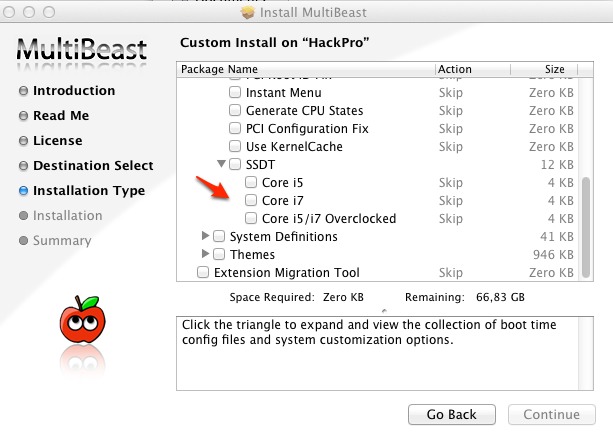
Task: Select the License step label
Action: pyautogui.click(x=58, y=141)
